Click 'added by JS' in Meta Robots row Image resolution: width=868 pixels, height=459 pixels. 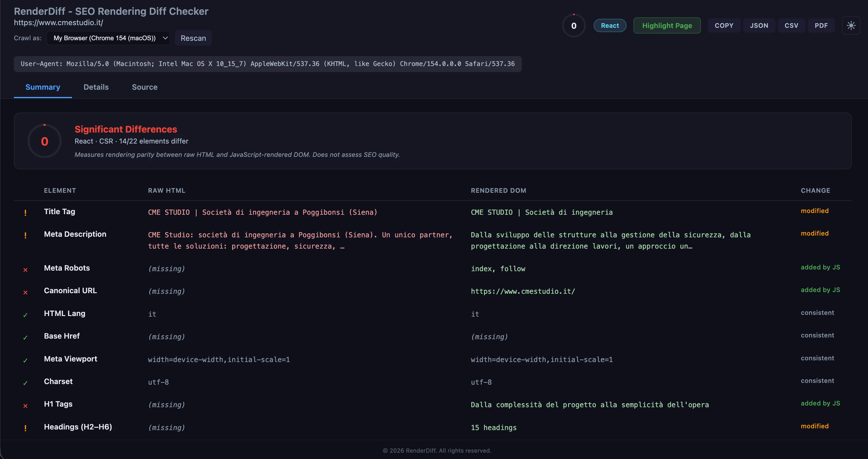tap(820, 267)
